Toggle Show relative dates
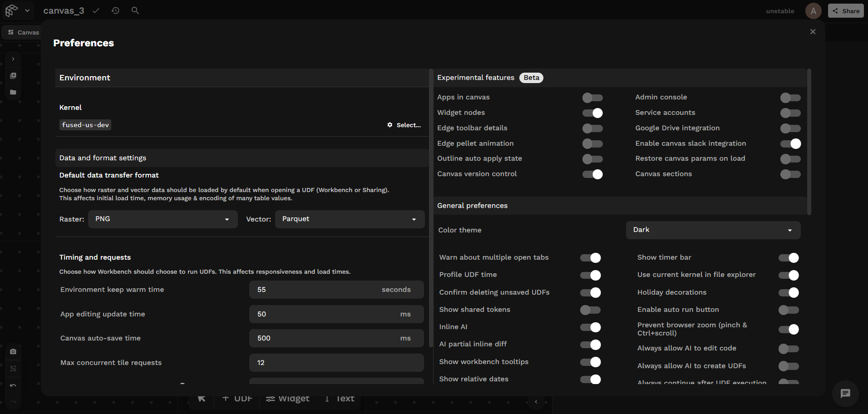Viewport: 868px width, 414px height. coord(591,379)
